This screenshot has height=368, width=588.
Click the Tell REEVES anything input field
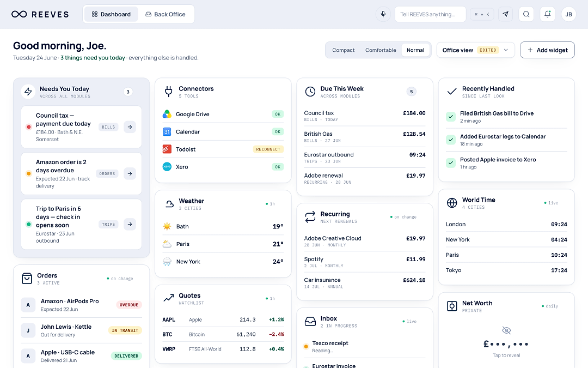pos(430,14)
